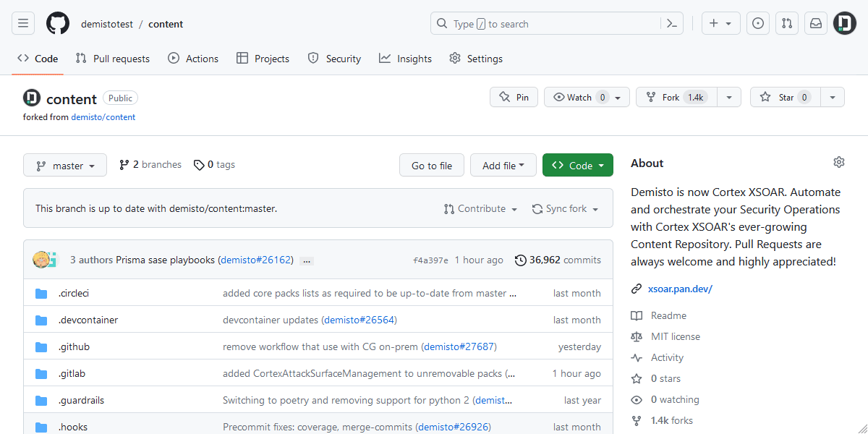This screenshot has height=434, width=868.
Task: Open the notifications inbox icon
Action: 816,24
